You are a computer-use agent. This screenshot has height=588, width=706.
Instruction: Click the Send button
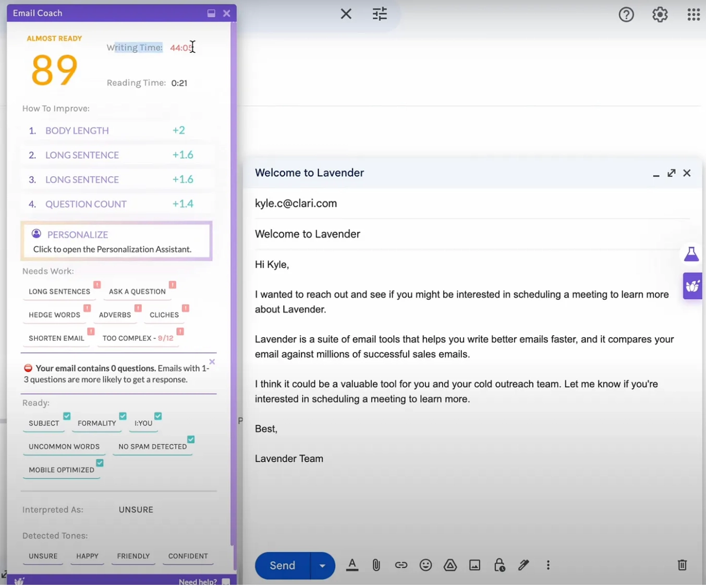[x=282, y=566]
